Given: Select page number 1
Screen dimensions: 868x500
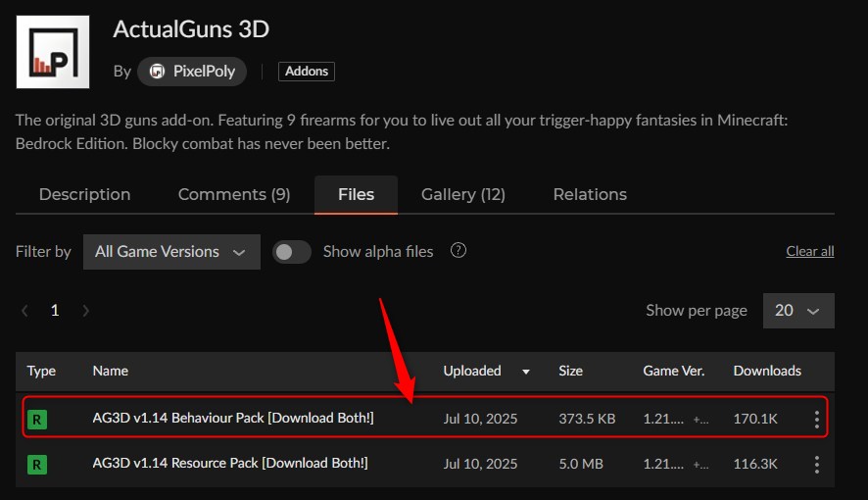Looking at the screenshot, I should coord(55,310).
